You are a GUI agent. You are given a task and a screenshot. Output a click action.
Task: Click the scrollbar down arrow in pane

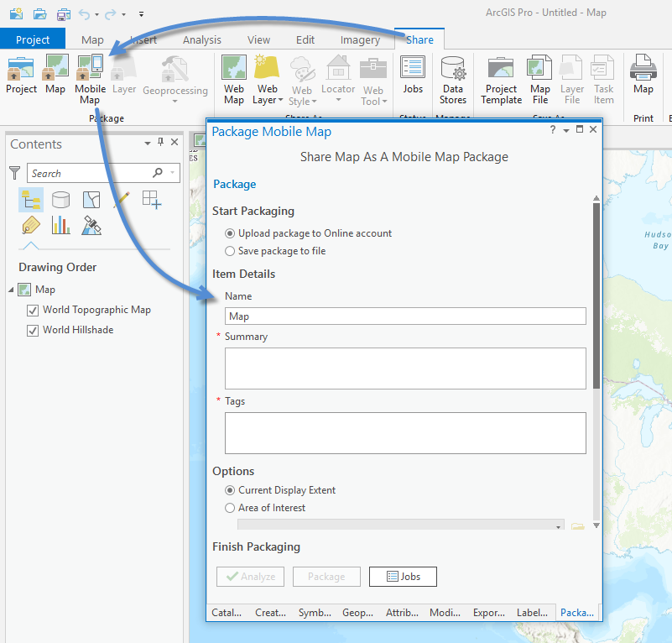click(596, 525)
